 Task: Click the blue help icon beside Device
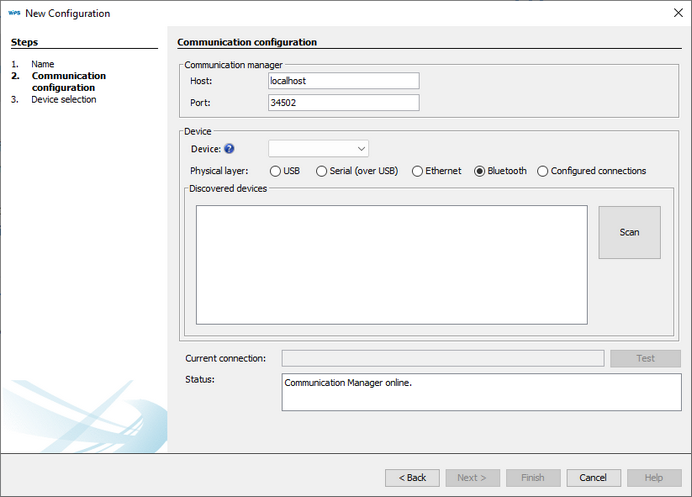pyautogui.click(x=229, y=149)
